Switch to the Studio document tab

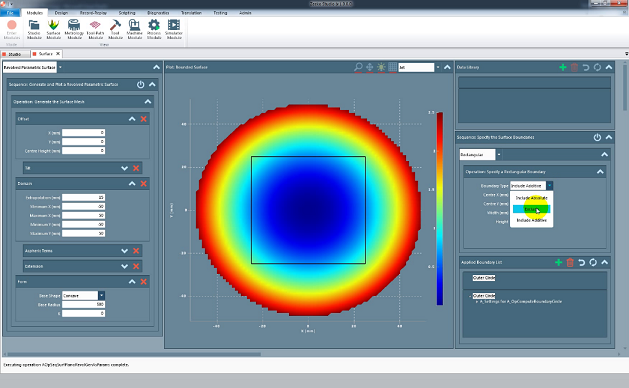pyautogui.click(x=15, y=54)
